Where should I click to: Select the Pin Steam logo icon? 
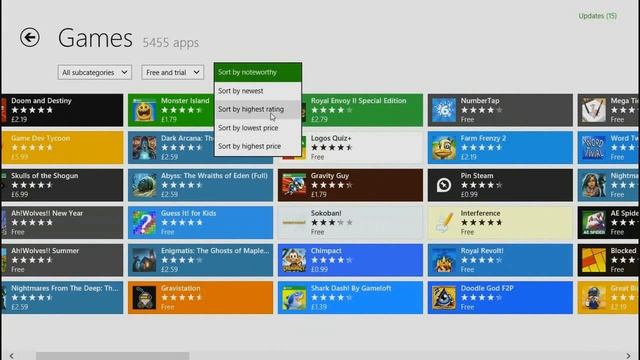pyautogui.click(x=444, y=185)
